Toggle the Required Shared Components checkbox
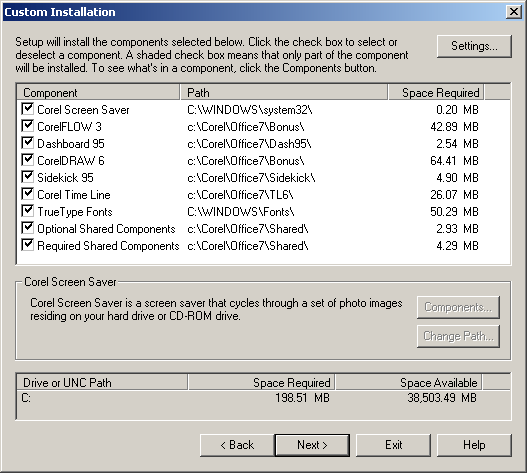The height and width of the screenshot is (473, 527). pyautogui.click(x=27, y=245)
